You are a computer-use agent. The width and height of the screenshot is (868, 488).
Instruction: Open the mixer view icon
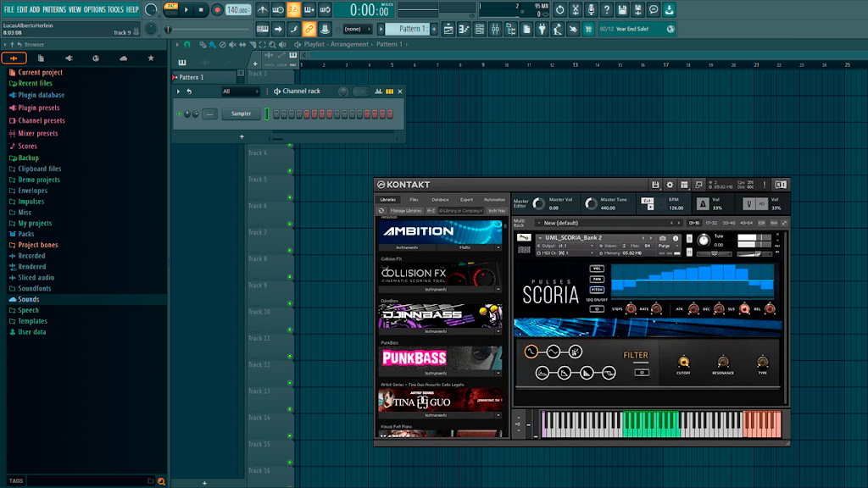tap(495, 30)
